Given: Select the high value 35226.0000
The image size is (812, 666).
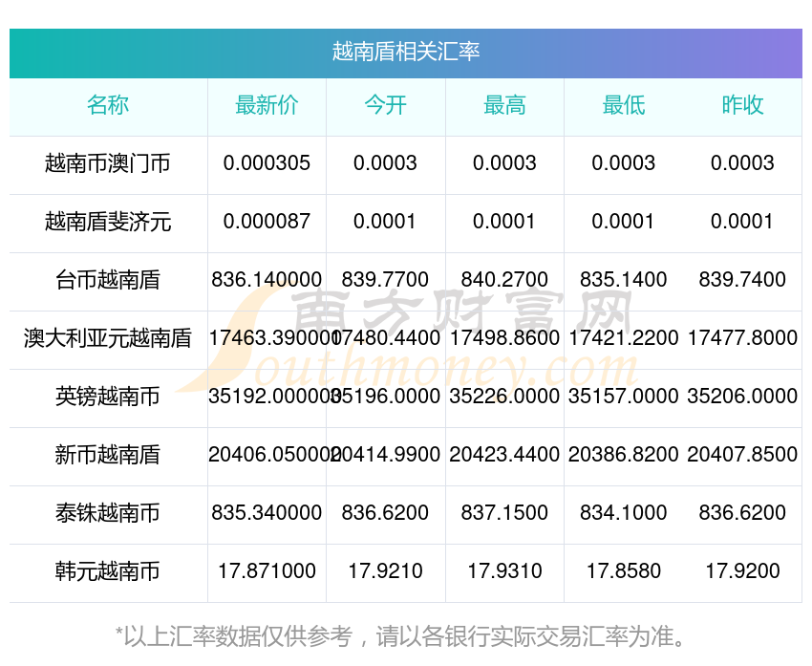Looking at the screenshot, I should (x=504, y=397).
